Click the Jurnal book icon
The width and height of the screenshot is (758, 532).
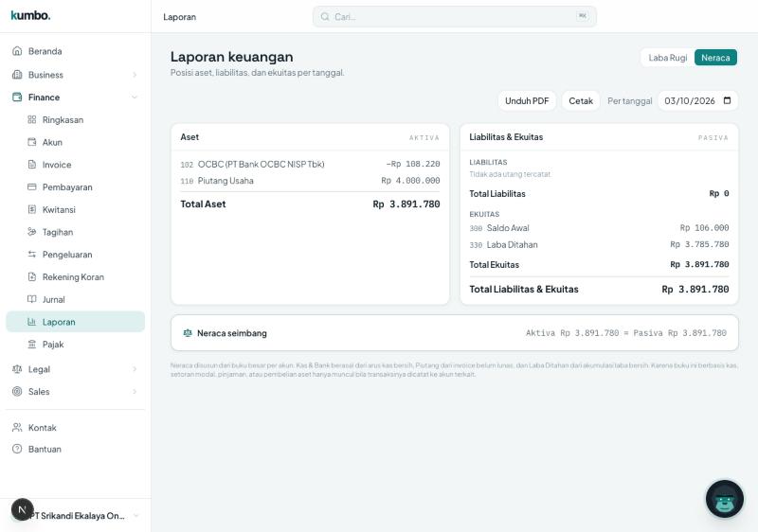pos(32,299)
